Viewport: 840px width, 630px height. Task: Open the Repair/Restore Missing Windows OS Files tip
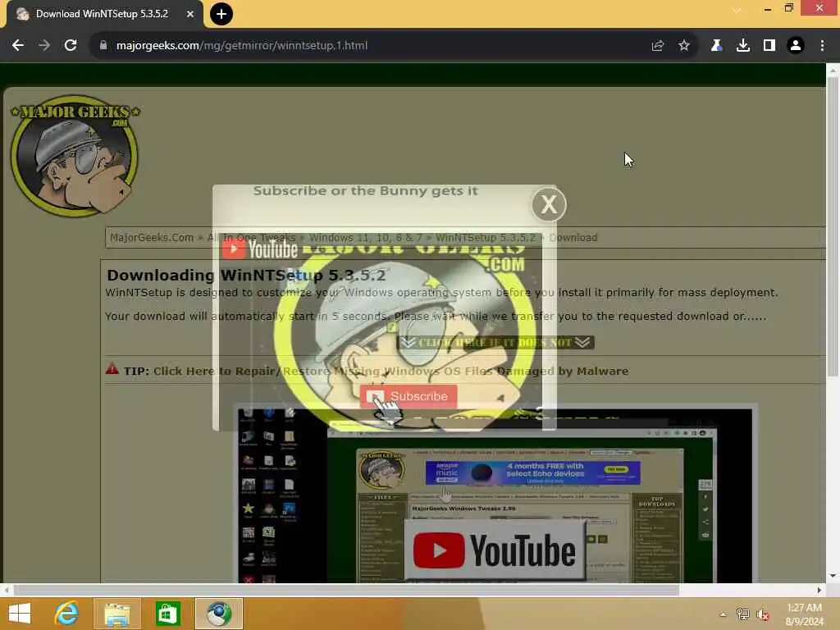[390, 372]
